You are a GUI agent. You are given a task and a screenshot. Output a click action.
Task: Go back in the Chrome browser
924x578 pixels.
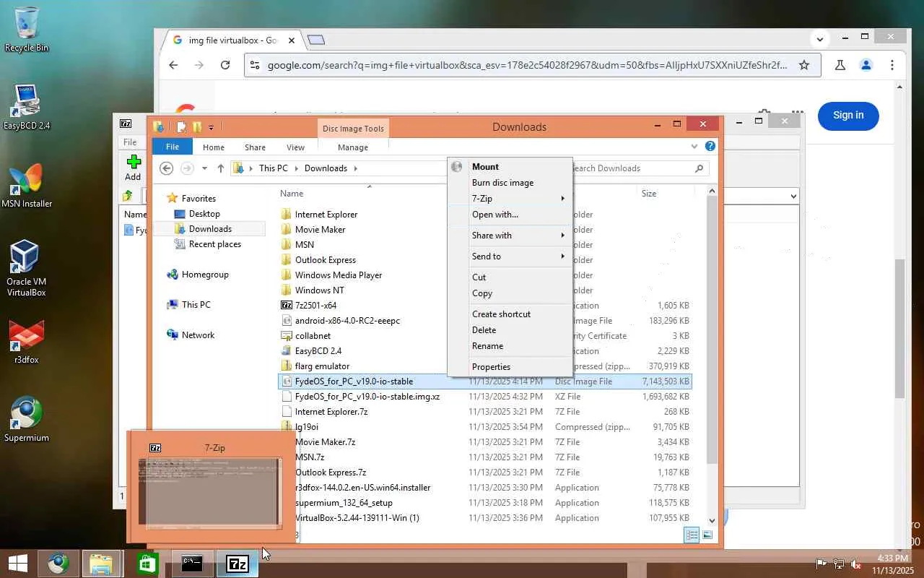173,65
